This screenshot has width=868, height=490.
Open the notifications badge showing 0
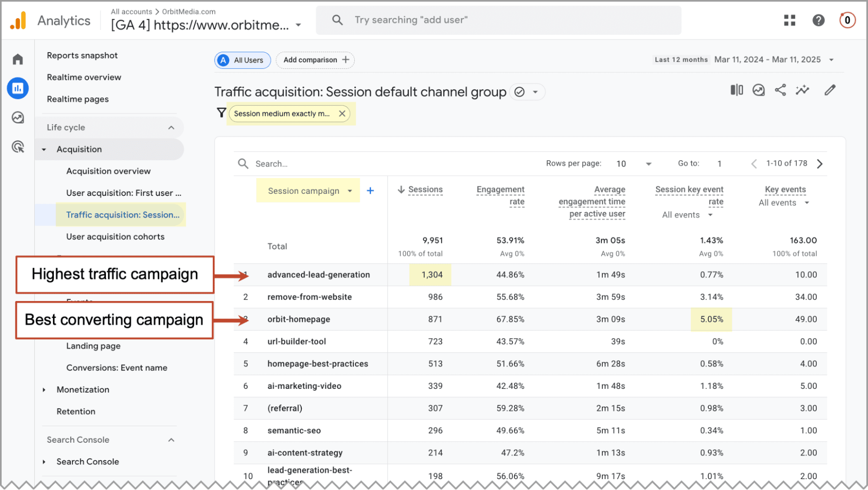point(847,20)
